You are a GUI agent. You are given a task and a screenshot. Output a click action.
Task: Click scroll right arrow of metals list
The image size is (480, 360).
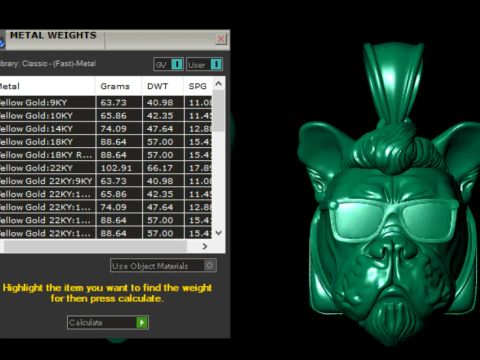205,246
